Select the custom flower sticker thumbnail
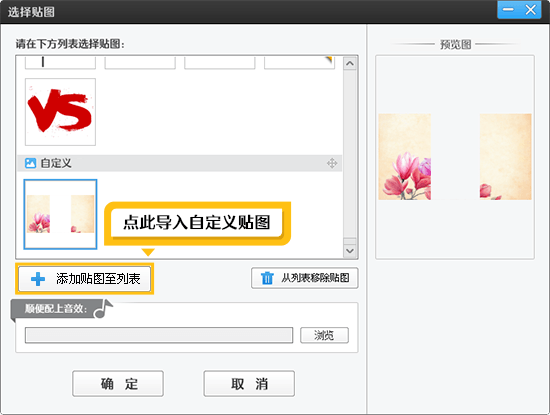This screenshot has width=550, height=415. click(60, 214)
